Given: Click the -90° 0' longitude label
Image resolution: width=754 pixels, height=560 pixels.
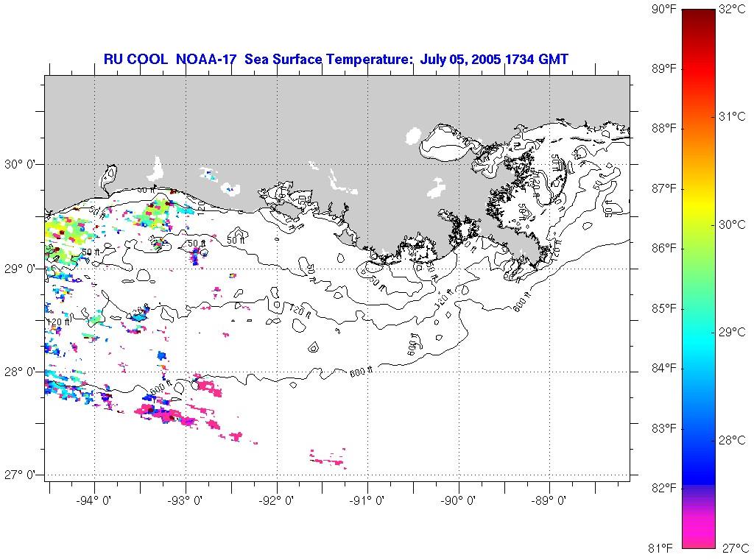Looking at the screenshot, I should click(x=459, y=500).
